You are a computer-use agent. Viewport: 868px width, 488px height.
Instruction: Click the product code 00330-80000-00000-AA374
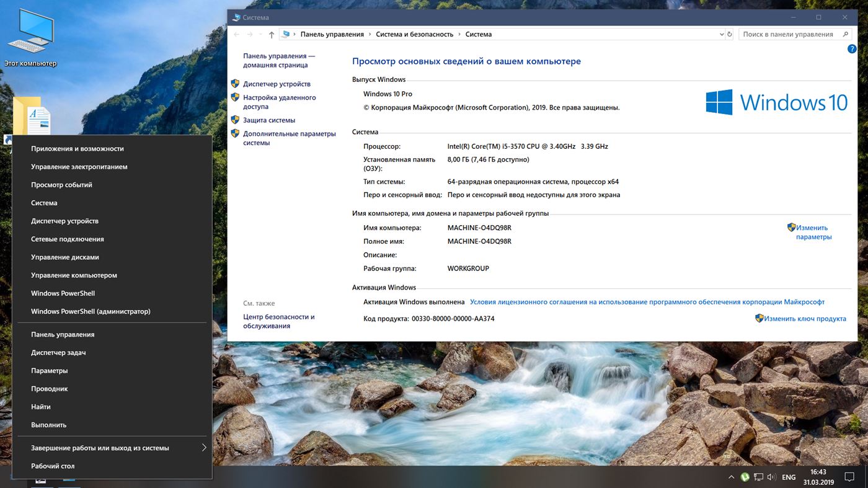pos(453,319)
